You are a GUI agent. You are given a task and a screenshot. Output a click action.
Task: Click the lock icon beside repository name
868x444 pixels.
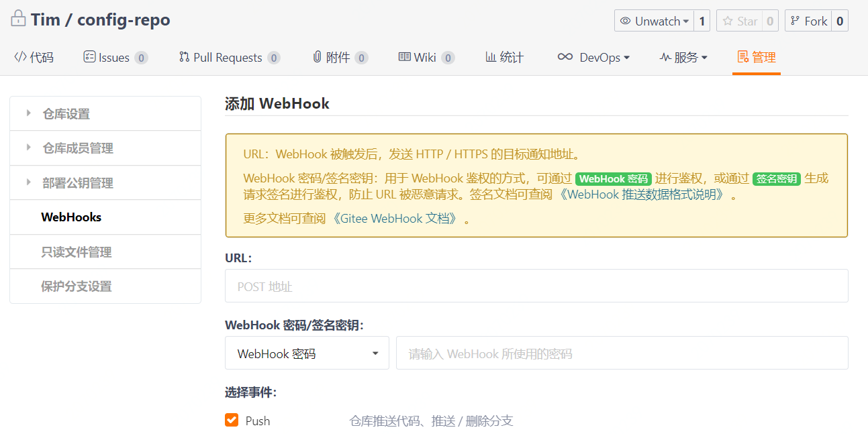point(18,19)
